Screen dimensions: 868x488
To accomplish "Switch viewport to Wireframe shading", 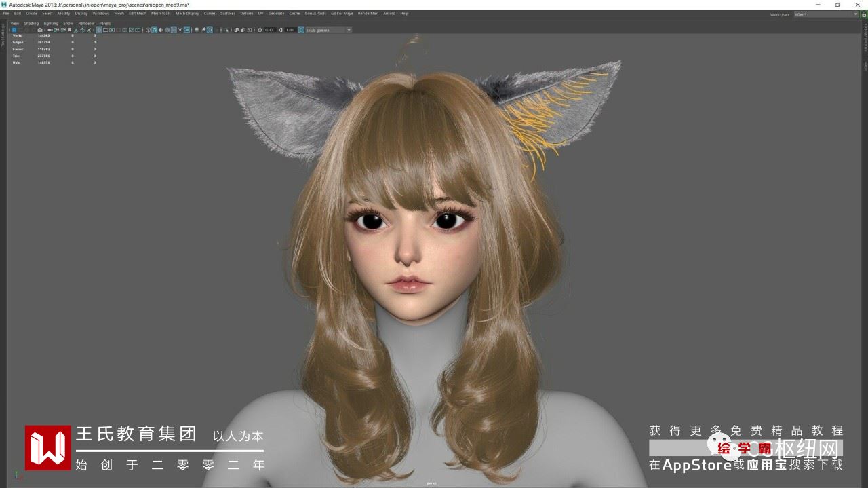I will (148, 30).
